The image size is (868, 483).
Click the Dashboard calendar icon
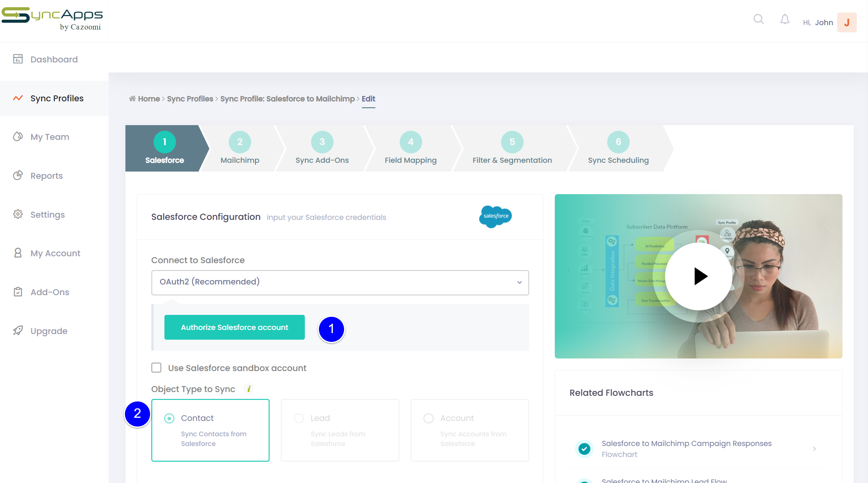tap(18, 59)
